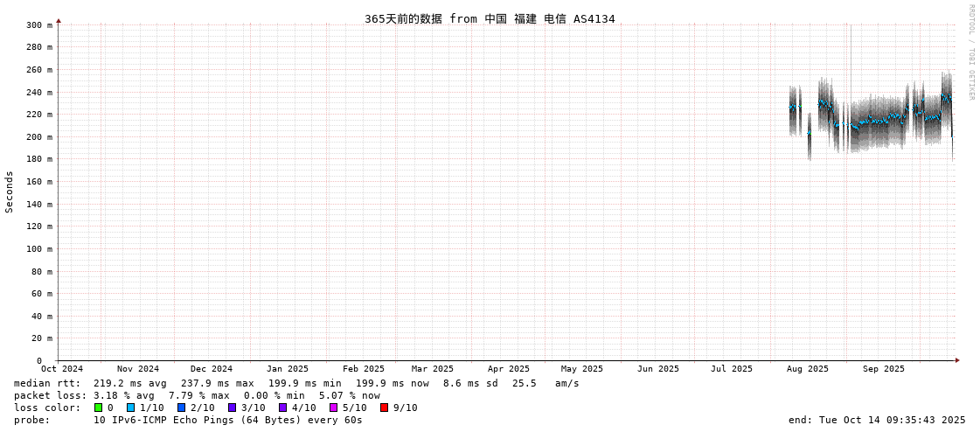The image size is (980, 432).
Task: Click the RRDTOOL / TOBI OETIKER watermark
Action: (970, 52)
